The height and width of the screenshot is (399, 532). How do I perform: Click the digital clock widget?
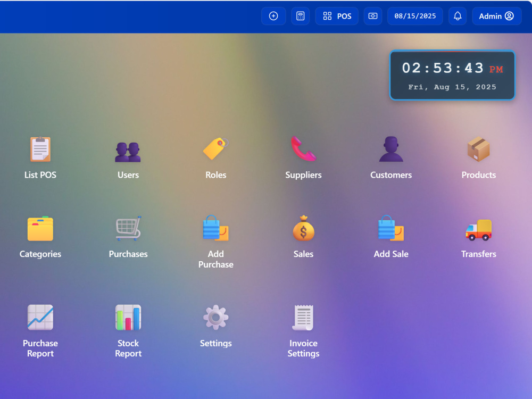pyautogui.click(x=452, y=75)
